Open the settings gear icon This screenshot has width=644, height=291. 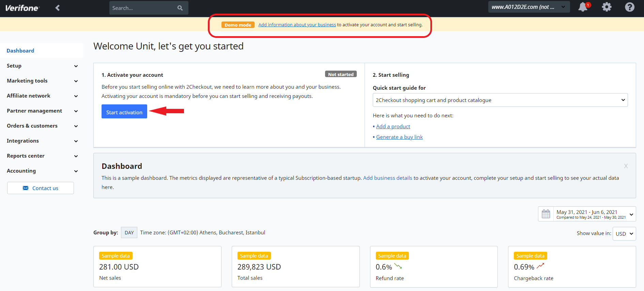coord(607,7)
